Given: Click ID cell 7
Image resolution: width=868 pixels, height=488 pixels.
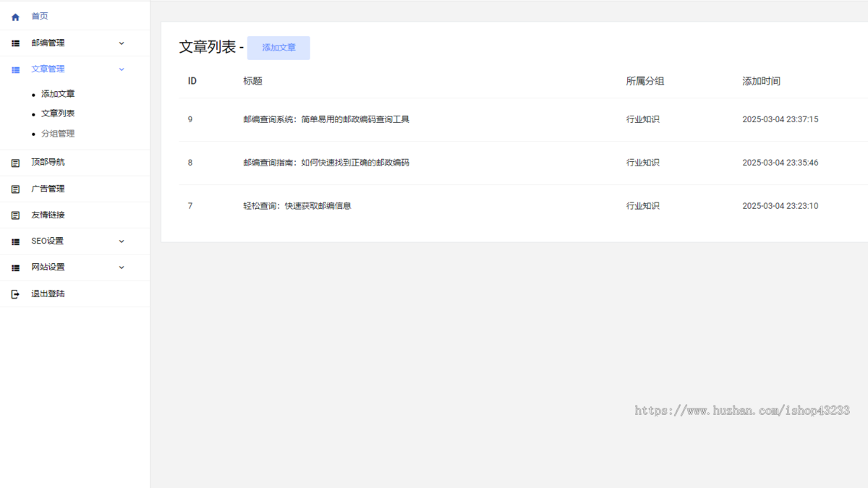Looking at the screenshot, I should [190, 206].
